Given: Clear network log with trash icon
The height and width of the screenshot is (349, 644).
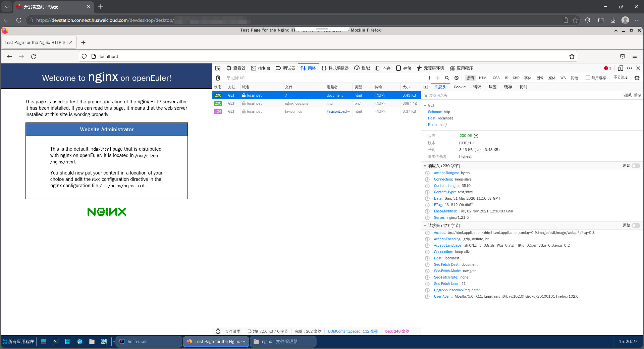Looking at the screenshot, I should coord(218,78).
